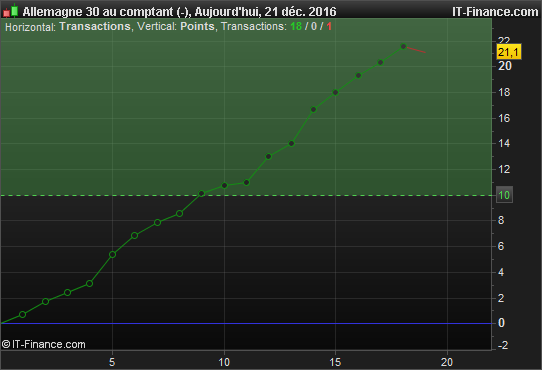Screen dimensions: 542x370
Task: Click the y-axis label '8'
Action: (x=501, y=220)
